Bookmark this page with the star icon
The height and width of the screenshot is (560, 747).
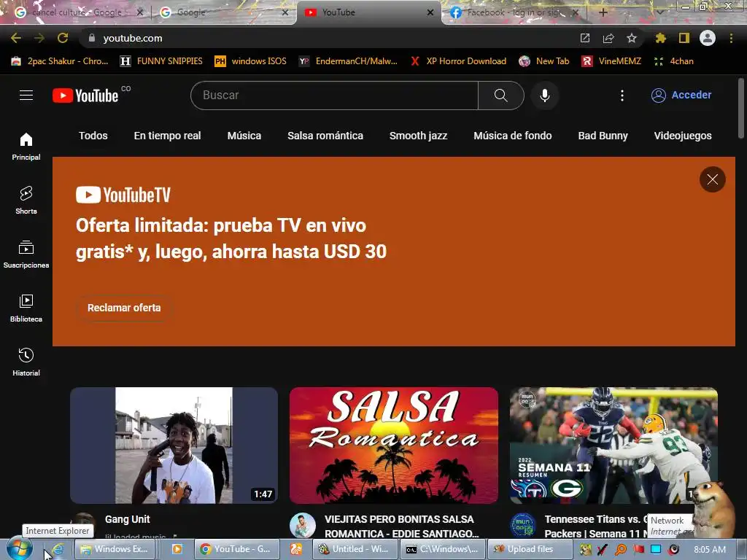(x=632, y=38)
